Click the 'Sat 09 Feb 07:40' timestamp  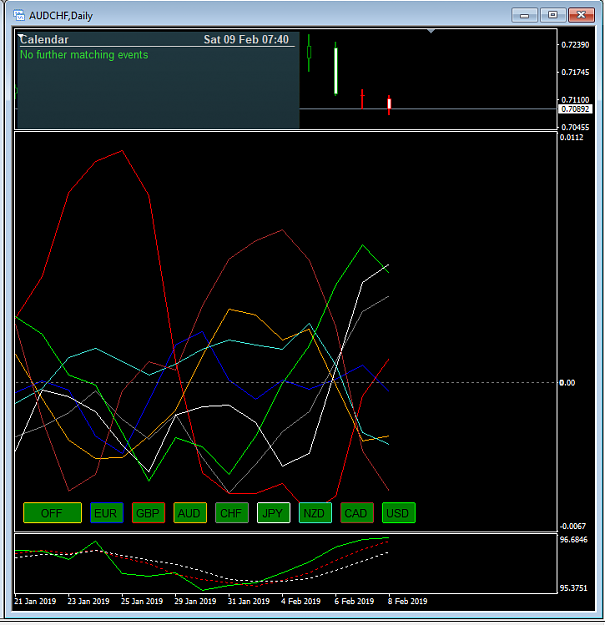[246, 39]
